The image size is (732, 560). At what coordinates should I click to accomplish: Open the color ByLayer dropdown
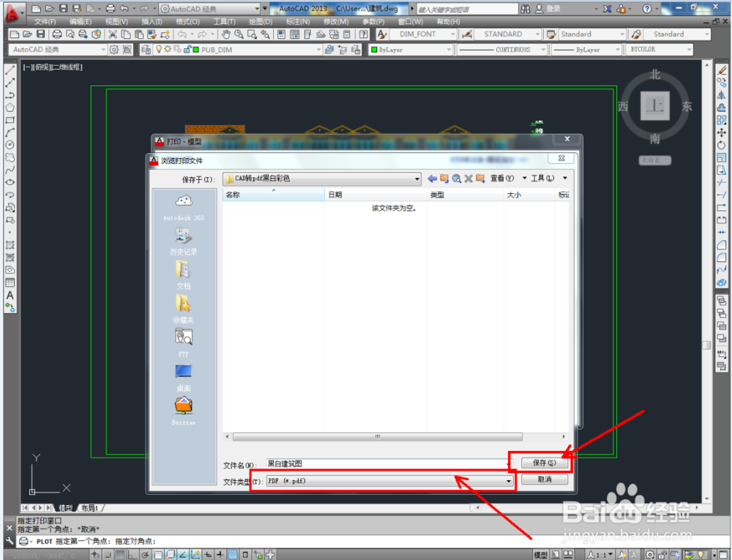coord(411,50)
